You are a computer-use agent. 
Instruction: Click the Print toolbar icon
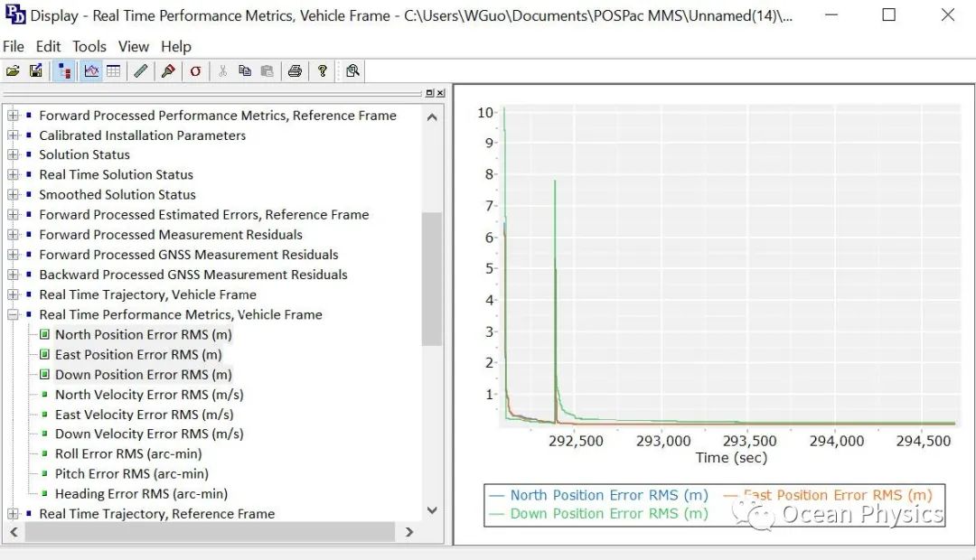[x=295, y=71]
